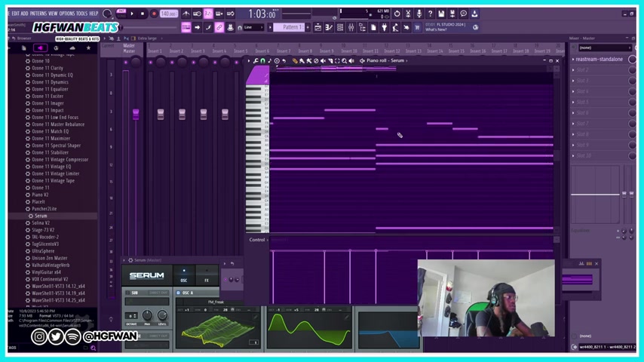Click the piano roll playback speaker tool

point(351,60)
